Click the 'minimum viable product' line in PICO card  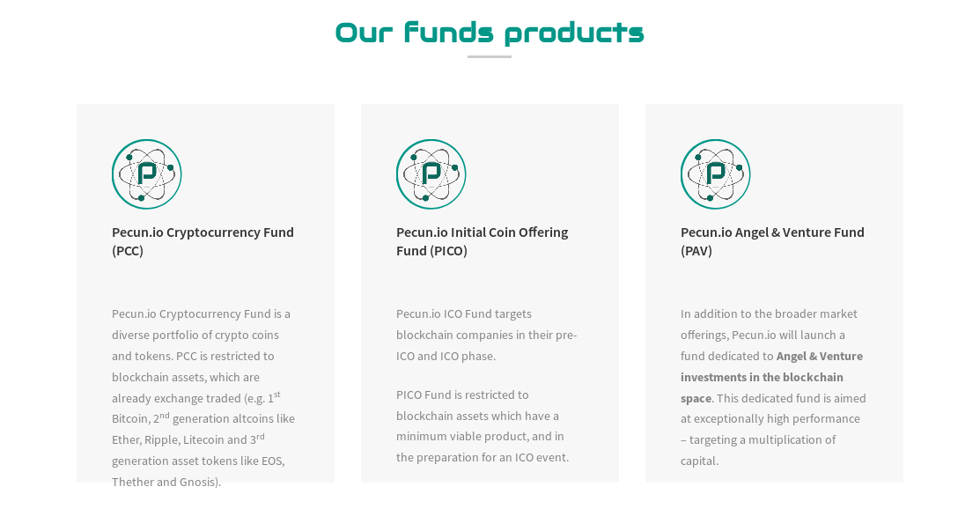pos(480,436)
